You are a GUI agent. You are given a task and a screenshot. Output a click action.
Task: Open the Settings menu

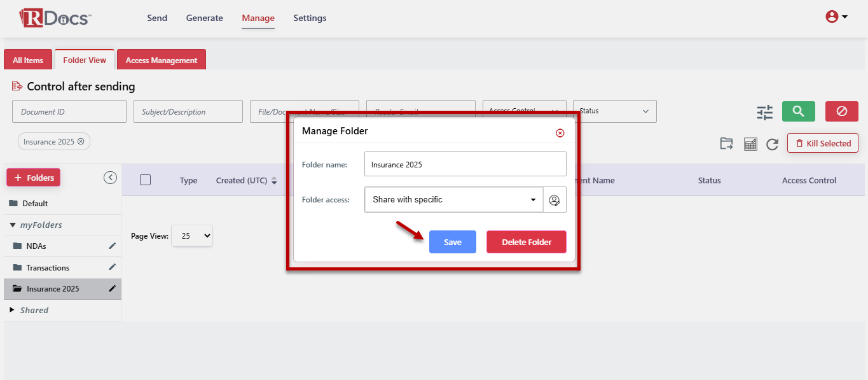click(x=310, y=18)
